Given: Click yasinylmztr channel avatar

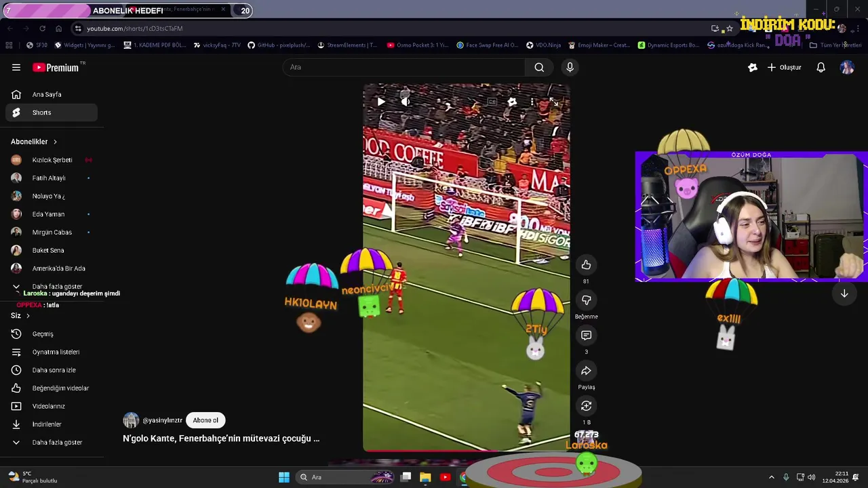Looking at the screenshot, I should 131,420.
